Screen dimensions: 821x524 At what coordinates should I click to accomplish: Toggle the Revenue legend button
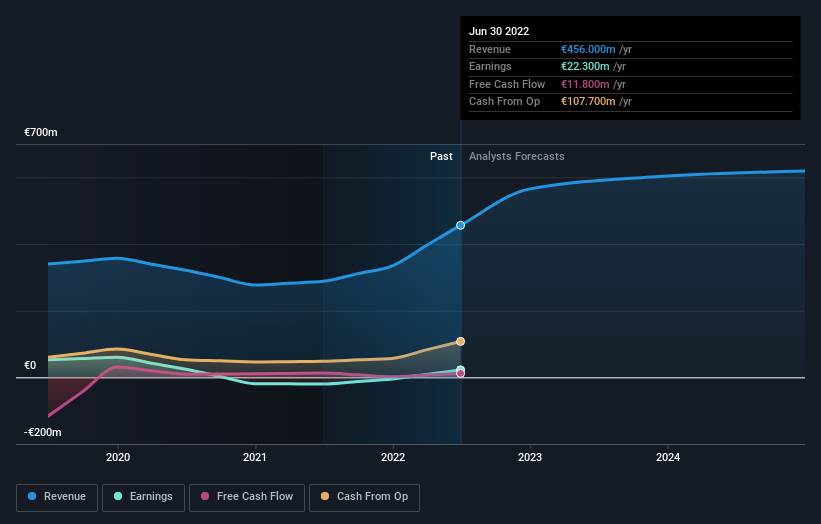pyautogui.click(x=57, y=497)
